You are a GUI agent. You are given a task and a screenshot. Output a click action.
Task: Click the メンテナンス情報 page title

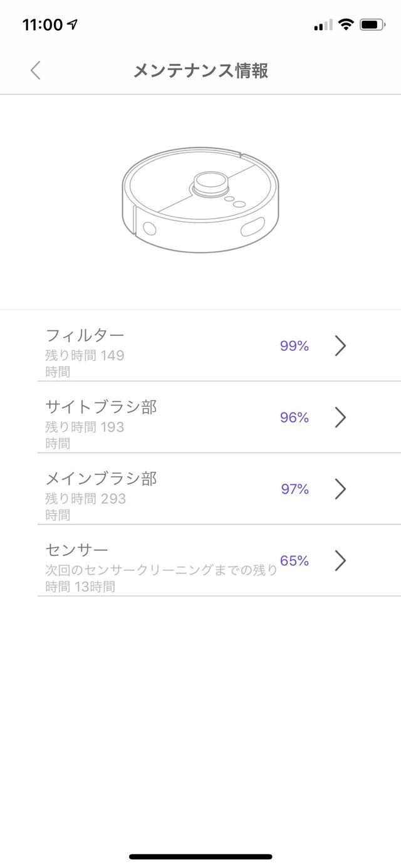pos(200,71)
